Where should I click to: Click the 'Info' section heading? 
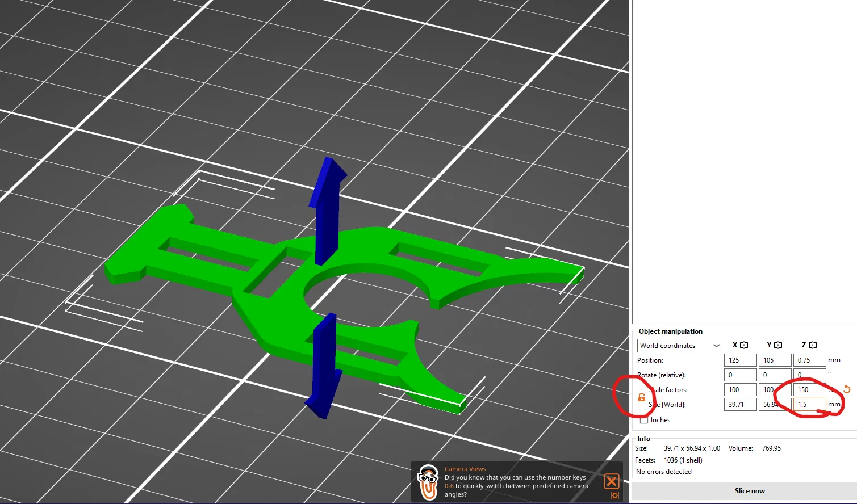(x=643, y=439)
